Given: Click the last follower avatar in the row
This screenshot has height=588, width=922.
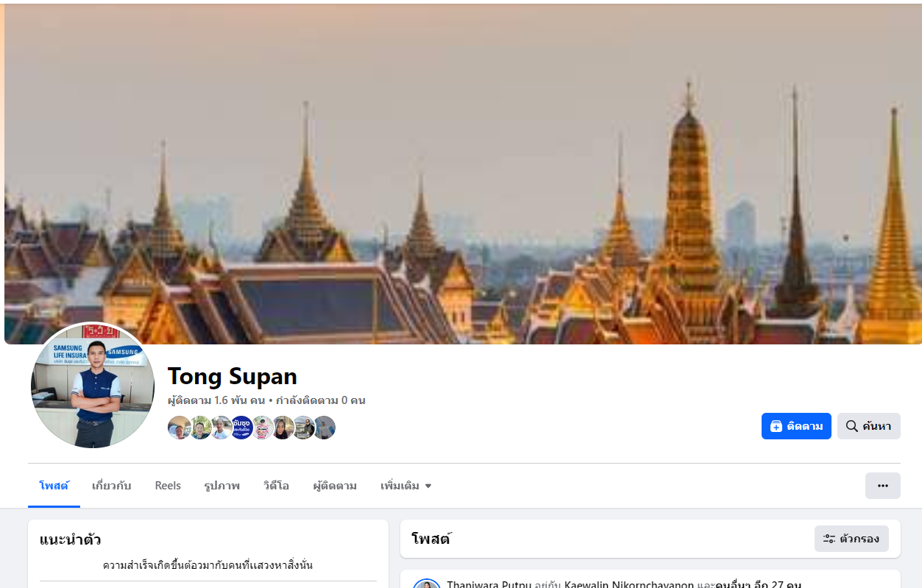Looking at the screenshot, I should (325, 428).
